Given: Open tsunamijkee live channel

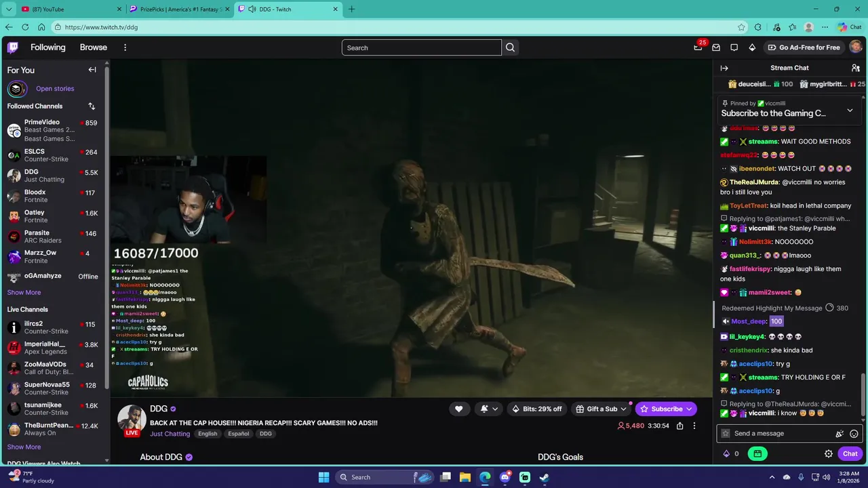Looking at the screenshot, I should point(54,409).
